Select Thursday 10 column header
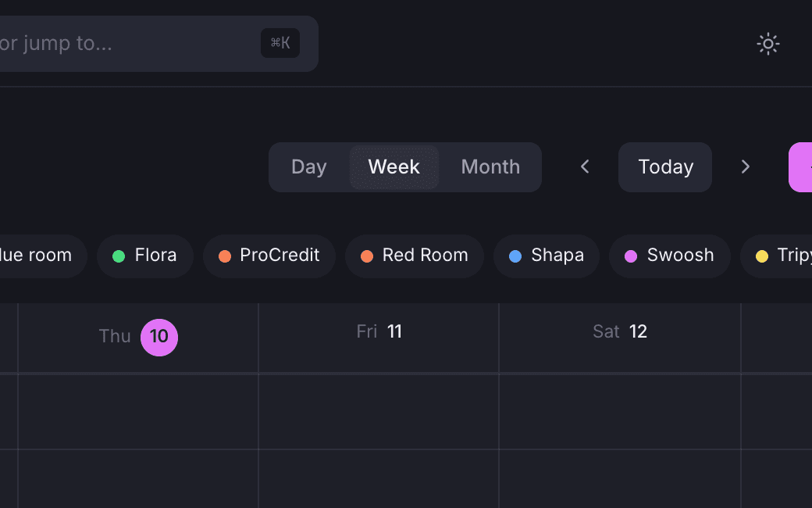Screen dimensions: 812x508 point(138,337)
